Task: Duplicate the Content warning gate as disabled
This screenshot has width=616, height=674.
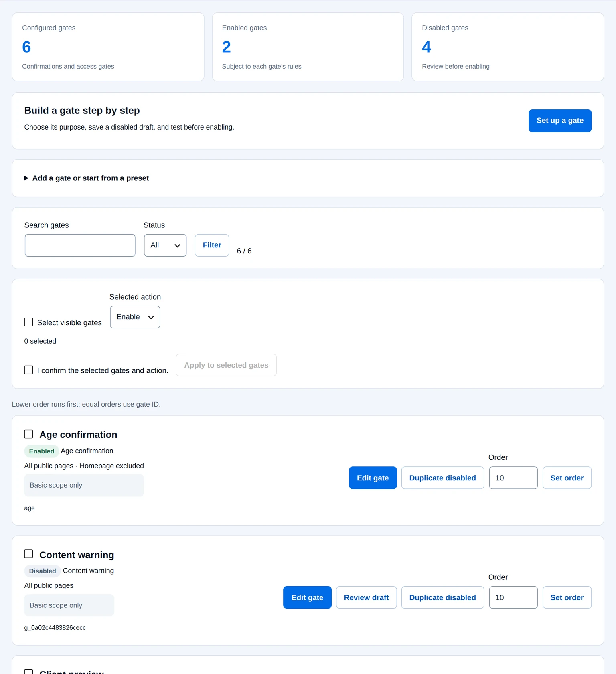Action: (442, 597)
